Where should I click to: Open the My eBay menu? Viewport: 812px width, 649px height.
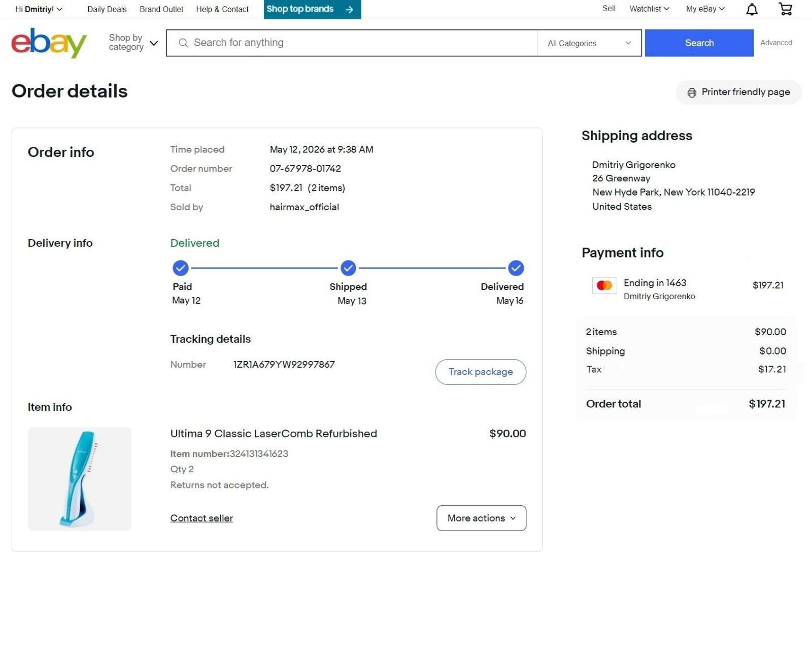705,9
